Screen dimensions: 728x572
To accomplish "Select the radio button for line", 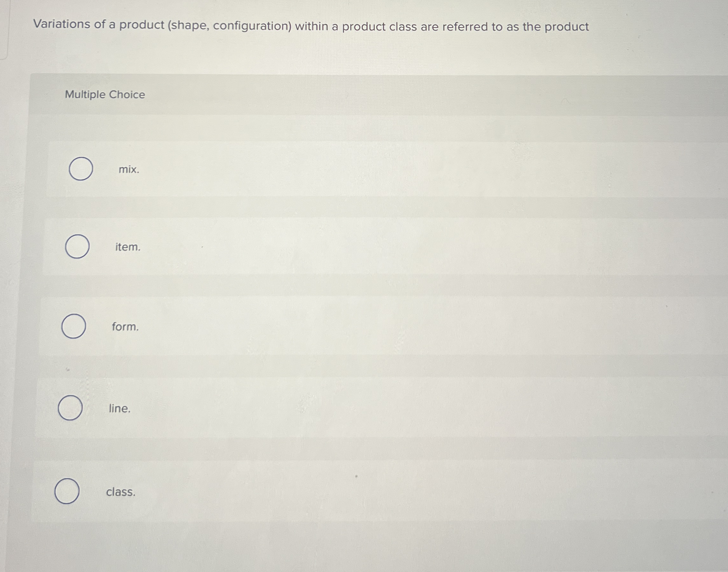I will coord(70,408).
